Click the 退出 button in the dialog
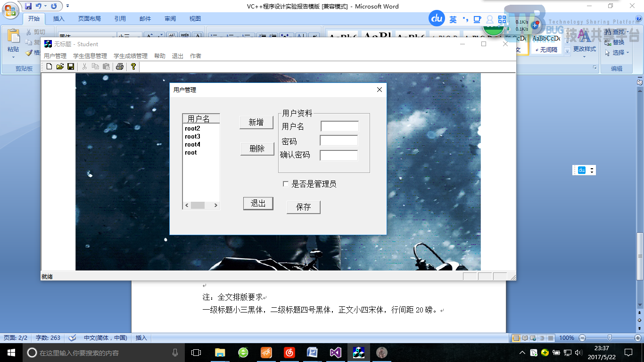The image size is (644, 362). pyautogui.click(x=258, y=203)
